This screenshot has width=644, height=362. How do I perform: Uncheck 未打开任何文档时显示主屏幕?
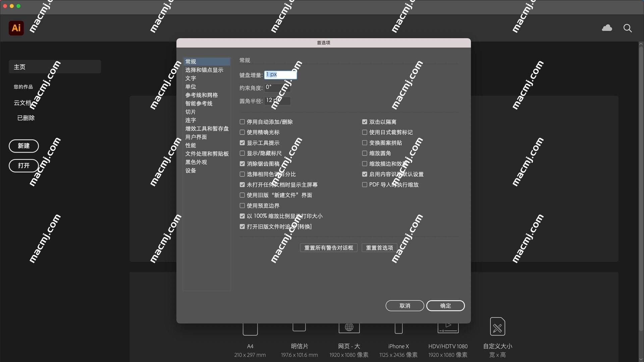pos(242,185)
